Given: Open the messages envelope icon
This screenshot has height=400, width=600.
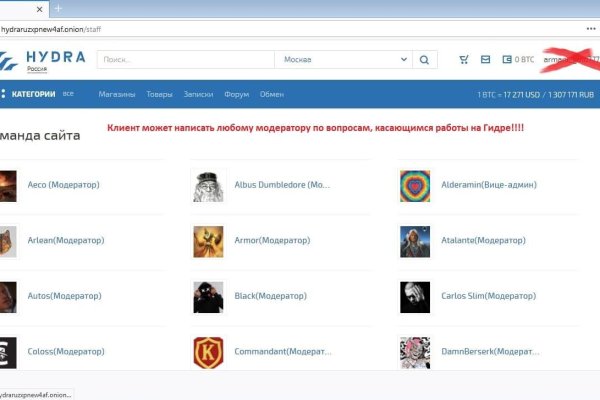Looking at the screenshot, I should pos(486,60).
